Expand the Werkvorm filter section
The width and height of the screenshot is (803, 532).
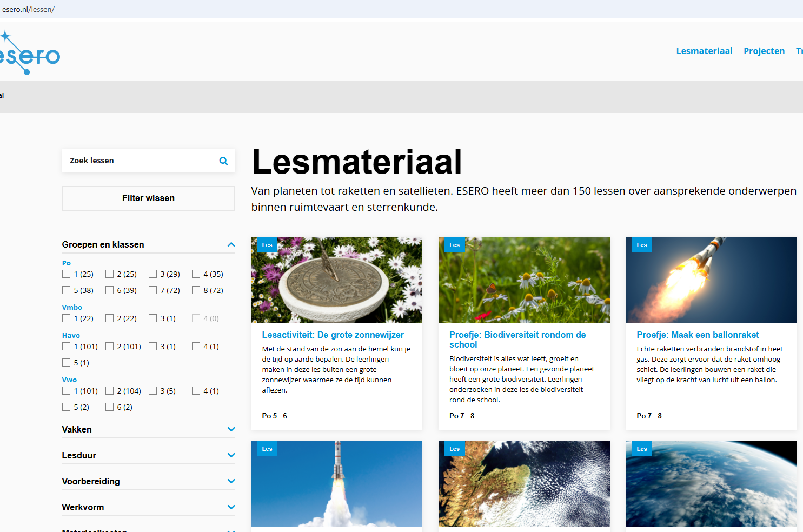point(231,508)
